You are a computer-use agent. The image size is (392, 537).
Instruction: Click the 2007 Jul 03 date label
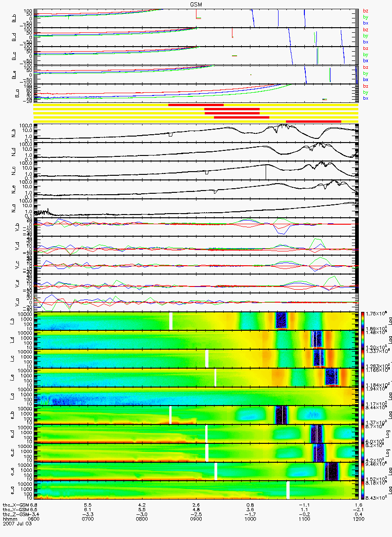(17, 524)
